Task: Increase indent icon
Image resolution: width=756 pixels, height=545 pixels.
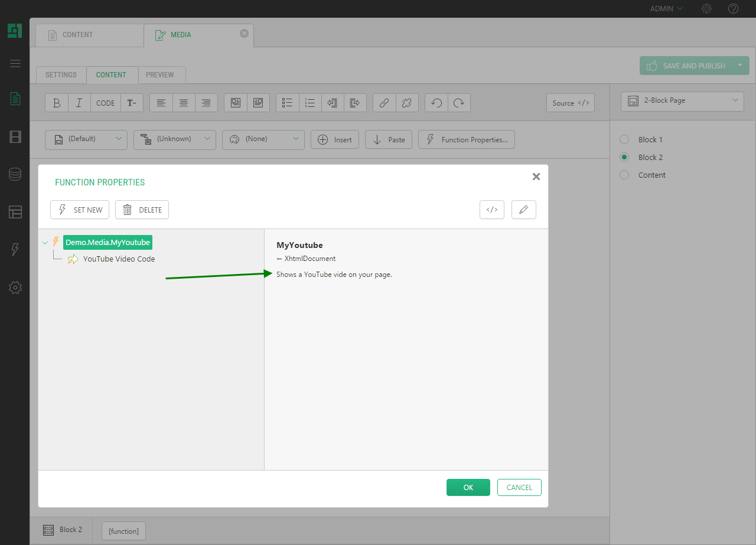Action: 355,103
